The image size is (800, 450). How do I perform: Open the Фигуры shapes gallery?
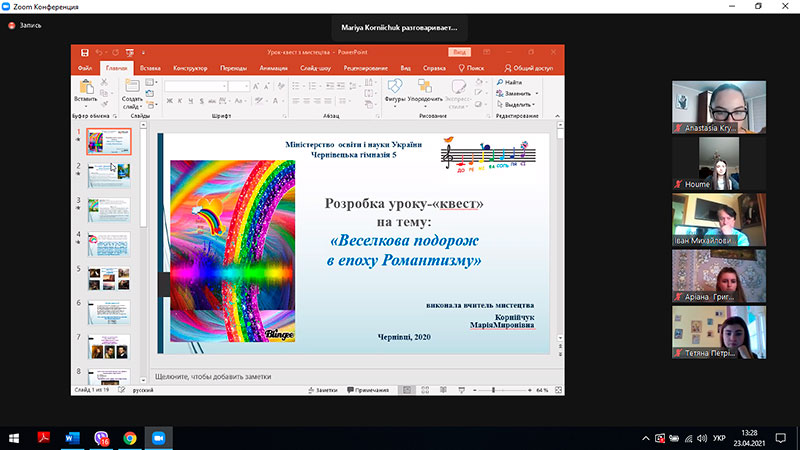click(395, 86)
